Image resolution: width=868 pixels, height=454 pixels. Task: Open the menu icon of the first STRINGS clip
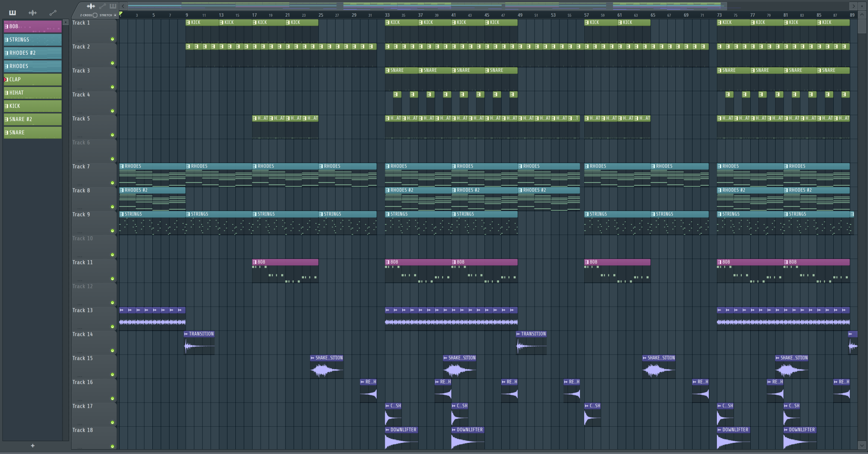(122, 214)
